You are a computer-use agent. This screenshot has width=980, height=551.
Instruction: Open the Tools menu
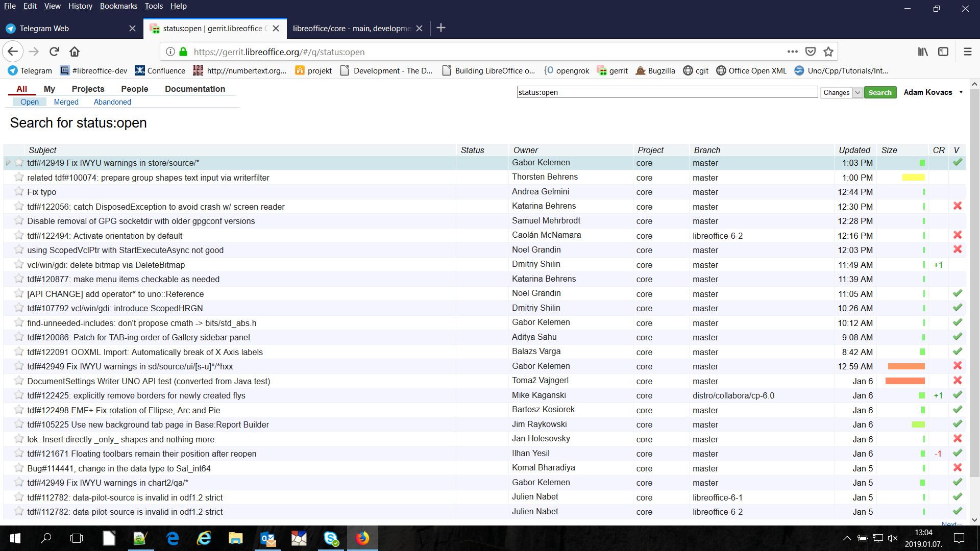pyautogui.click(x=154, y=6)
